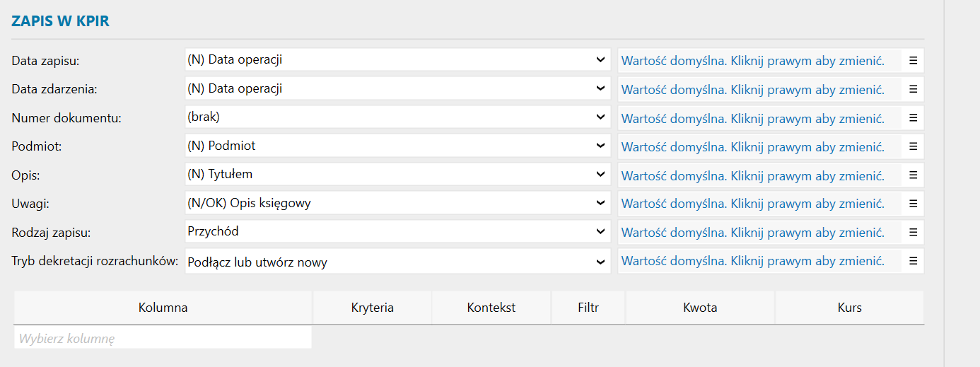The width and height of the screenshot is (980, 367).
Task: Click default value link beside Opis
Action: pos(752,175)
